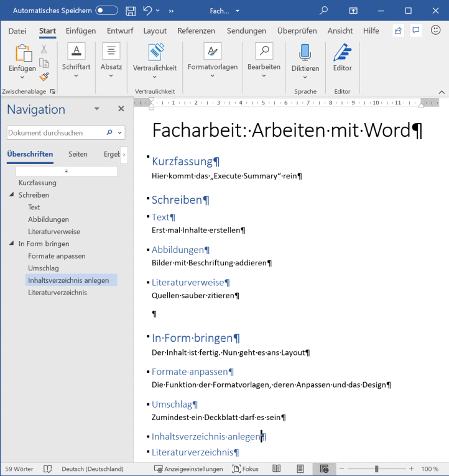
Task: Switch to the Entwurf ribbon tab
Action: 120,31
